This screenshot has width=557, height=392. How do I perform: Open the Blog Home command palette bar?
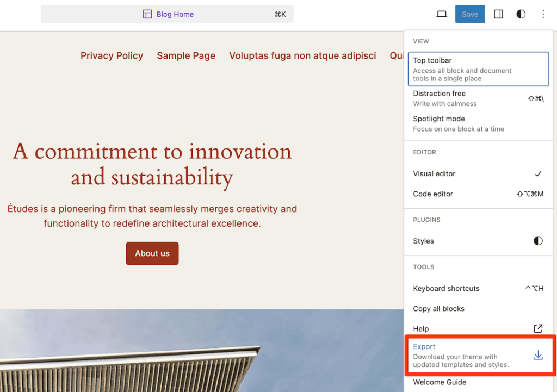pos(167,14)
